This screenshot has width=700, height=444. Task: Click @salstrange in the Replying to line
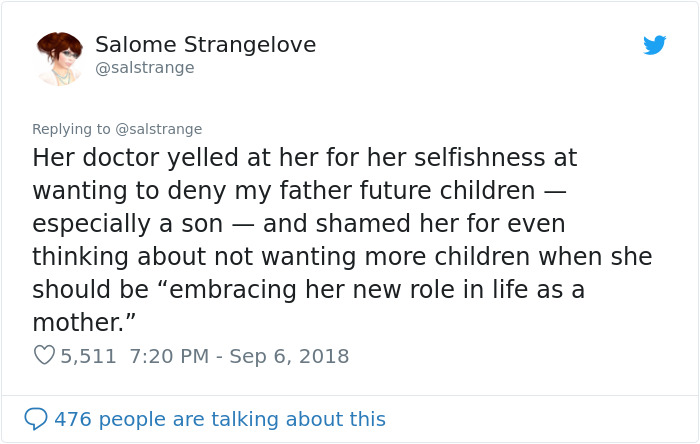tap(159, 129)
